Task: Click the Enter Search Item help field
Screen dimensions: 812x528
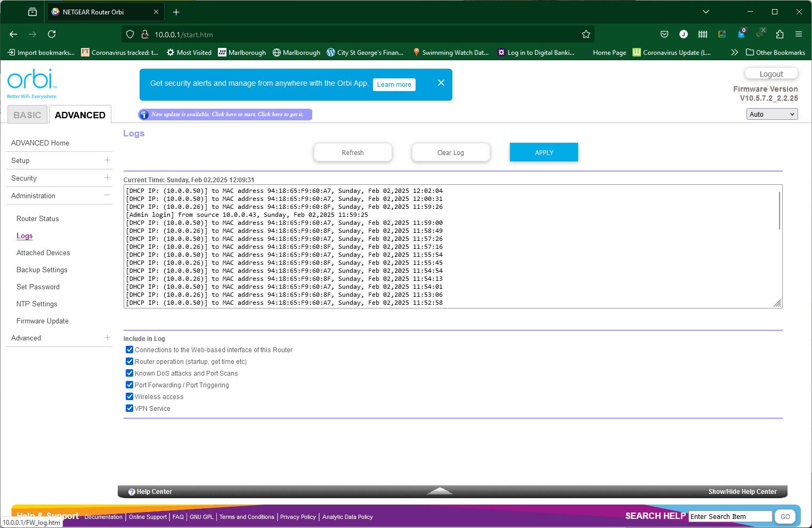Action: click(x=729, y=516)
